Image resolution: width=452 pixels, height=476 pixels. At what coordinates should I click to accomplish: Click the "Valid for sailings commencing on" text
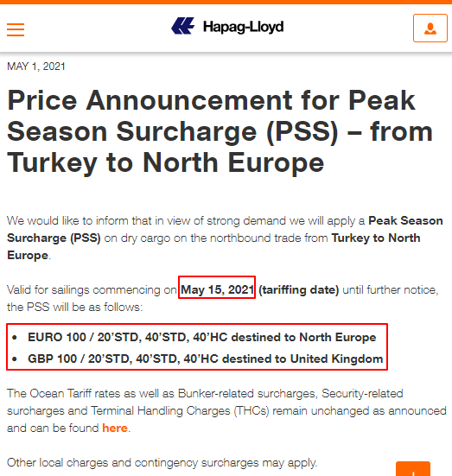(92, 290)
